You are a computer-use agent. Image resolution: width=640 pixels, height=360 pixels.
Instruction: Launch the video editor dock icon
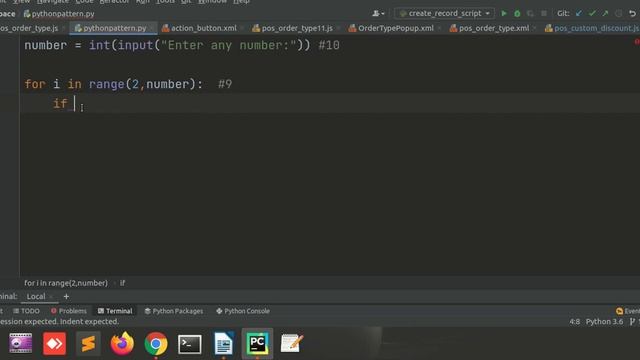[x=20, y=343]
